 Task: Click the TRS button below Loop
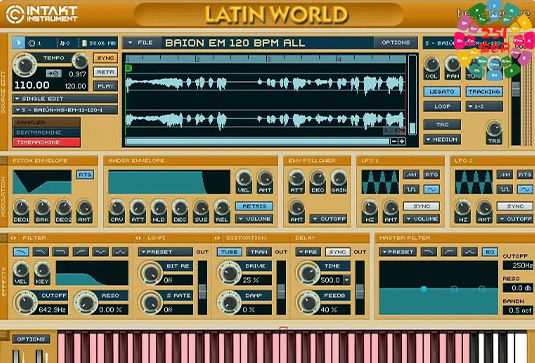pyautogui.click(x=442, y=125)
